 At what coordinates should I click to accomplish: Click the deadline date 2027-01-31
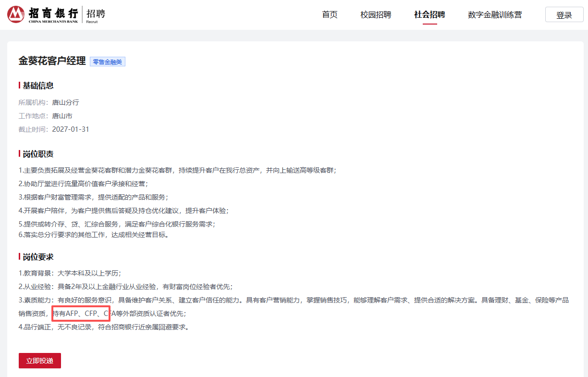(x=71, y=129)
